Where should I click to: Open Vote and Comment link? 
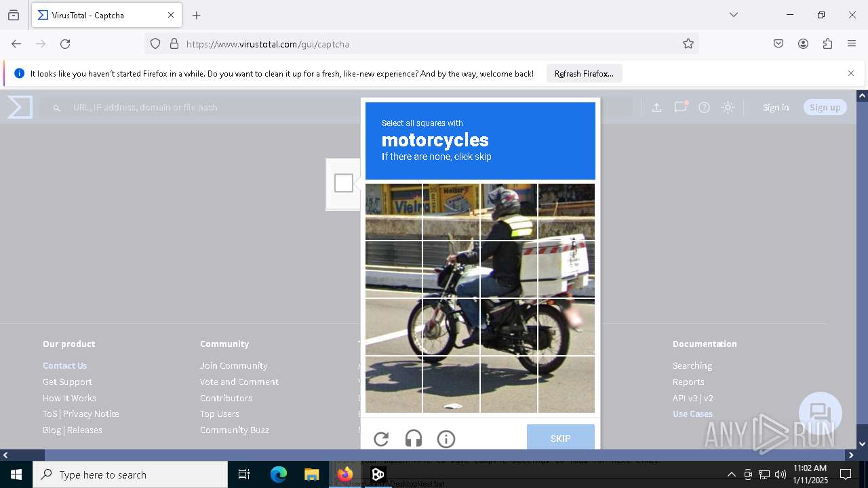(x=239, y=382)
